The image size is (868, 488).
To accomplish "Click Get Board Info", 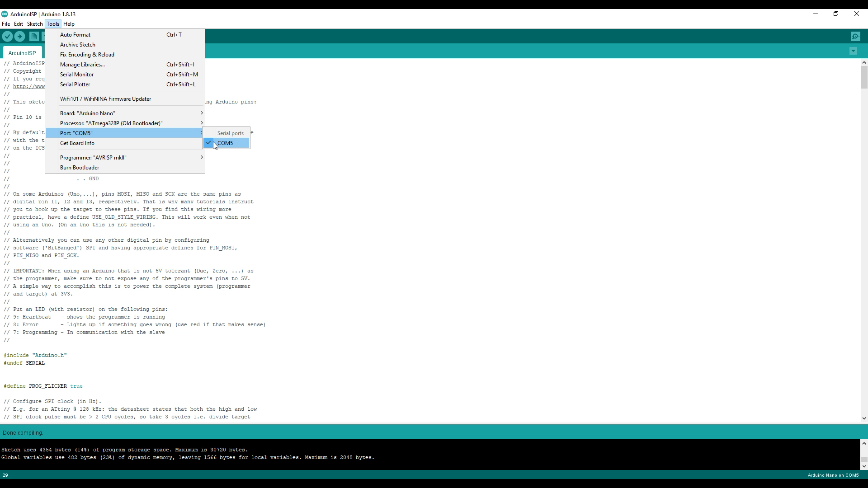I will pos(77,143).
